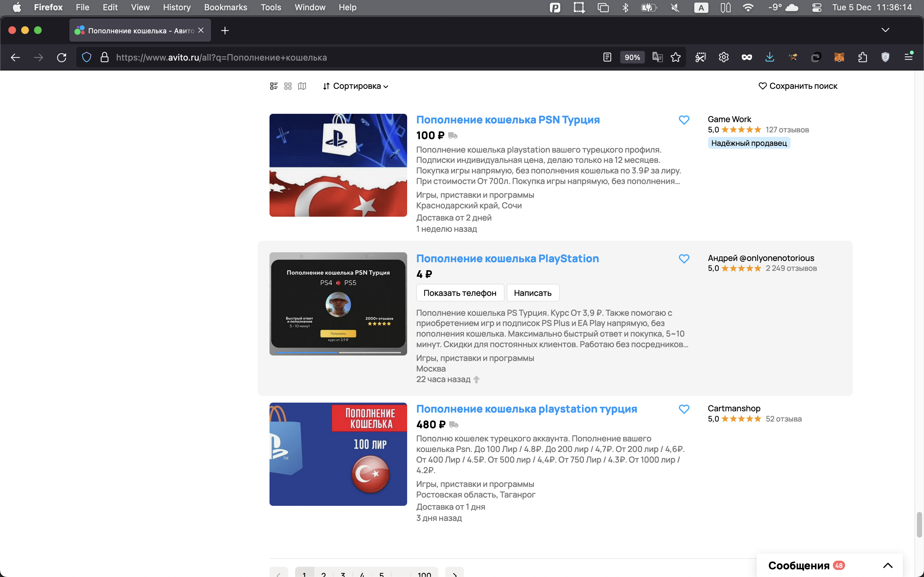The width and height of the screenshot is (924, 577).
Task: Open the list all tabs chevron
Action: tap(885, 30)
